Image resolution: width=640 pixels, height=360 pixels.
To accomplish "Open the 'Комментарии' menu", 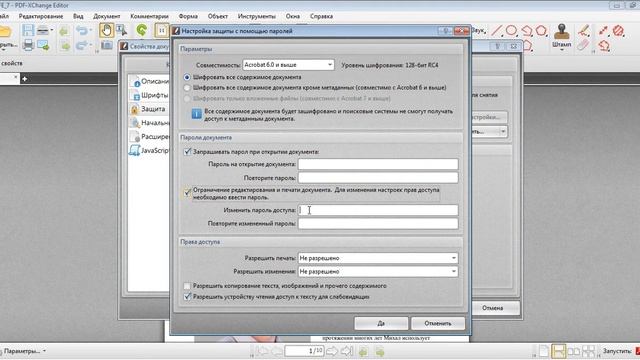I will [149, 16].
